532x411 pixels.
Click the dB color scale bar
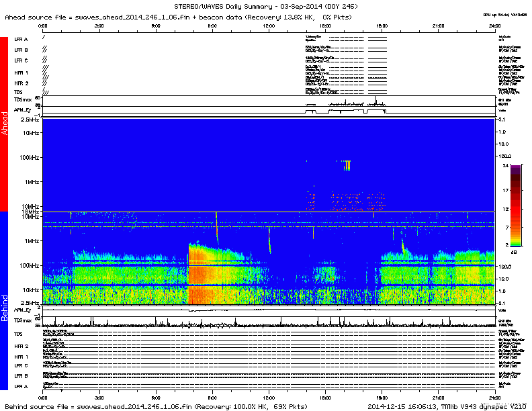516,206
